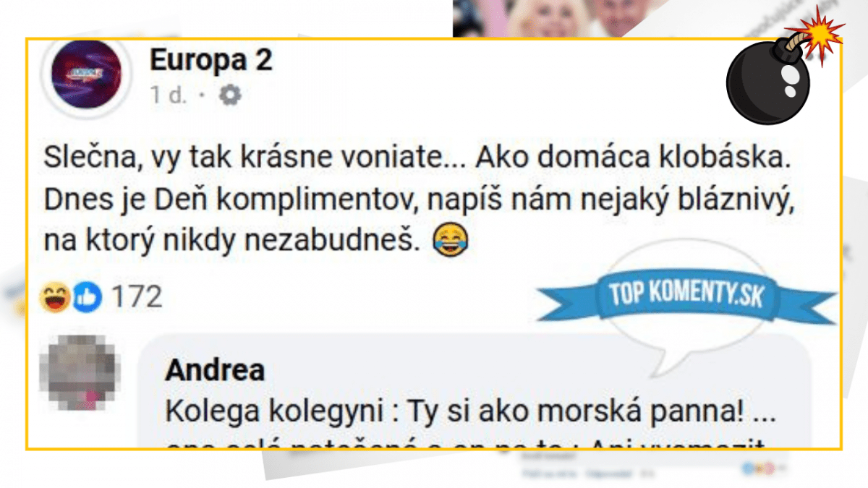Open the Europa 2 page name link
868x488 pixels.
(x=211, y=61)
